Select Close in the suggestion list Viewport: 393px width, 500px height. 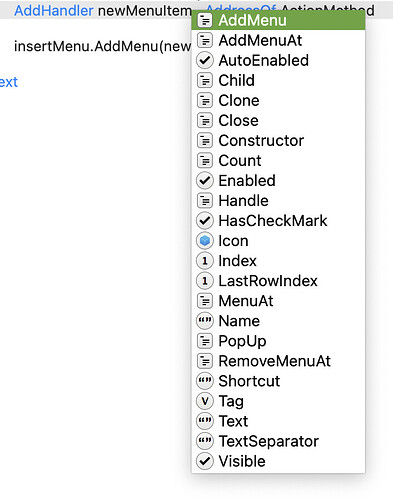pos(278,121)
